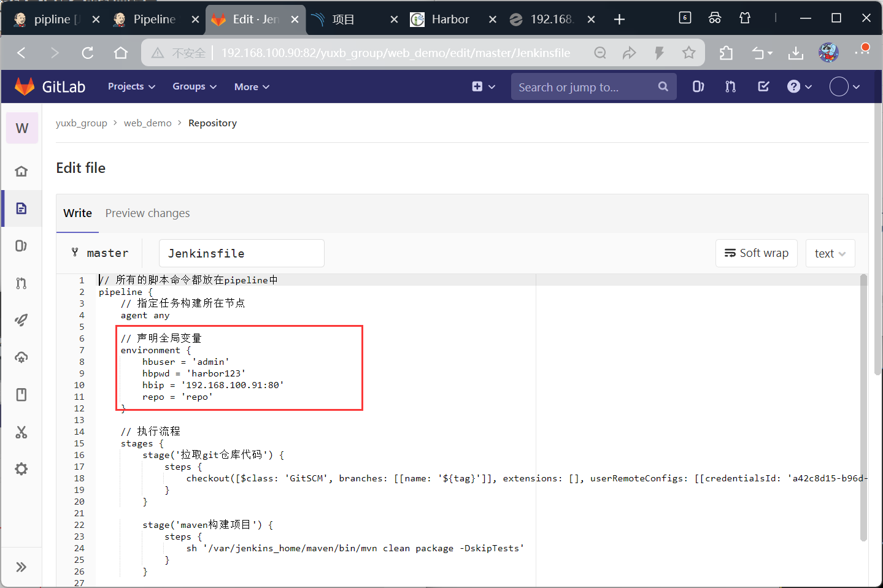Click the W project avatar in sidebar
Viewport: 883px width, 588px height.
coord(22,128)
